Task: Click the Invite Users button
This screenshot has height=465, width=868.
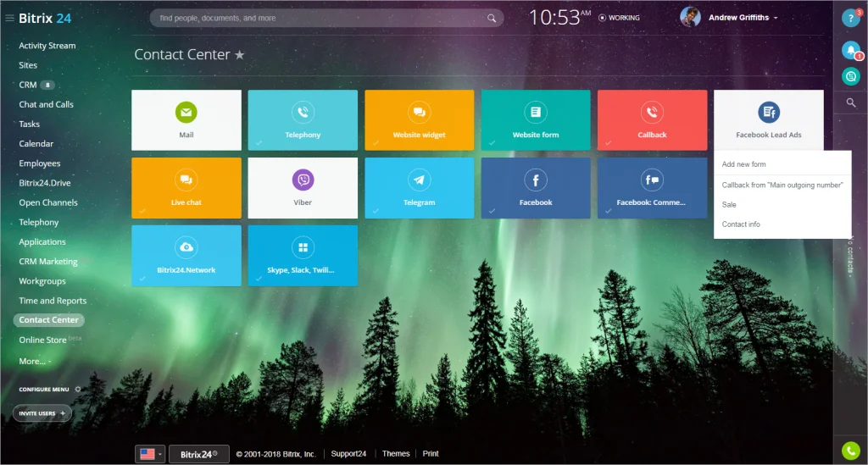Action: [x=42, y=413]
